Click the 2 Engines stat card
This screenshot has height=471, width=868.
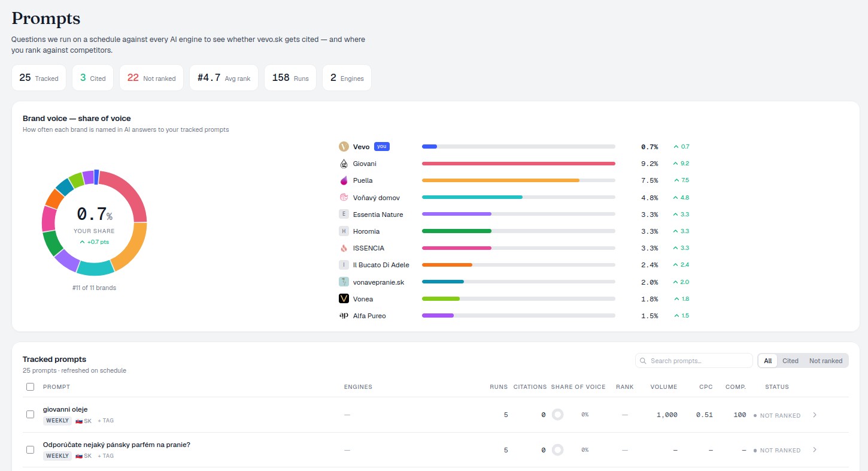pyautogui.click(x=347, y=78)
